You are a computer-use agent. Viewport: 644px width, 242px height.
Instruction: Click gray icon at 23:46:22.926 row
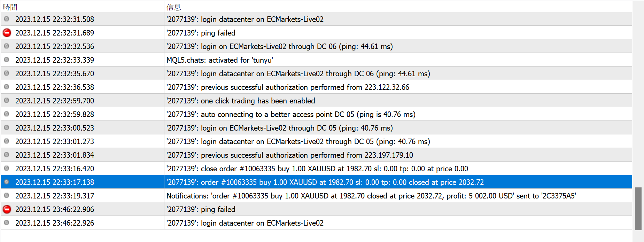(7, 223)
